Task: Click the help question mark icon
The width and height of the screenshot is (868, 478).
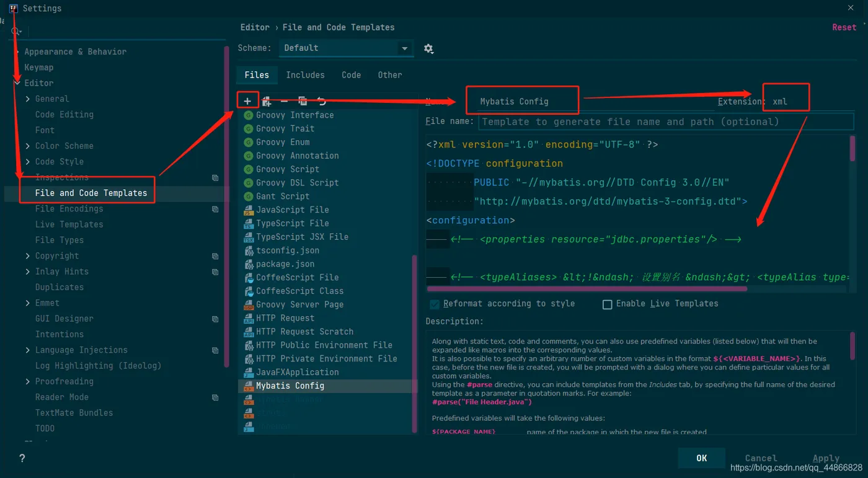Action: (x=22, y=458)
